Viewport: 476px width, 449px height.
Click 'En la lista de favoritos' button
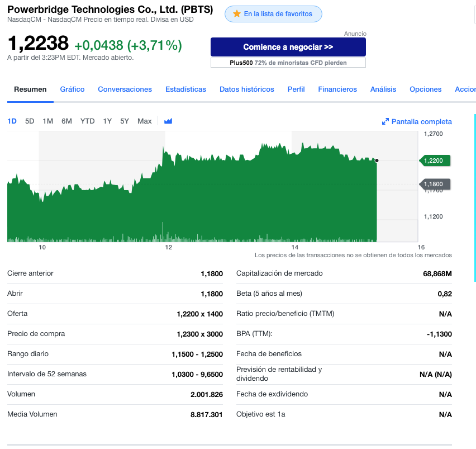(x=273, y=14)
